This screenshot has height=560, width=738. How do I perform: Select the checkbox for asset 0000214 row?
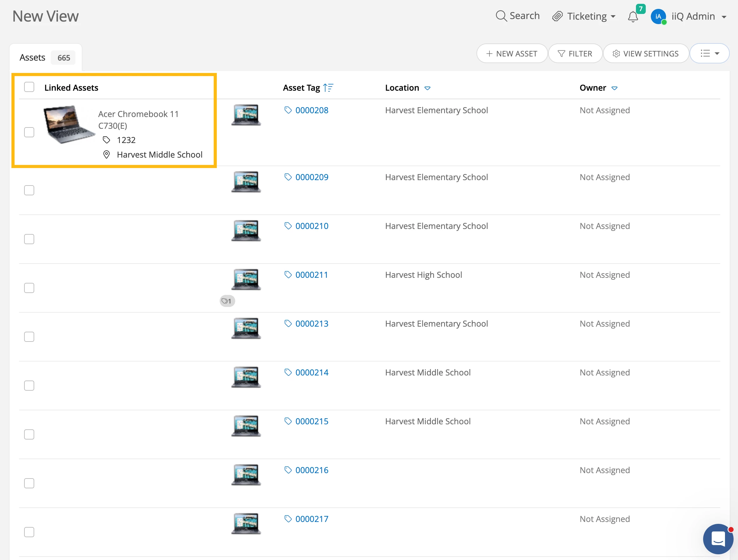pos(29,386)
